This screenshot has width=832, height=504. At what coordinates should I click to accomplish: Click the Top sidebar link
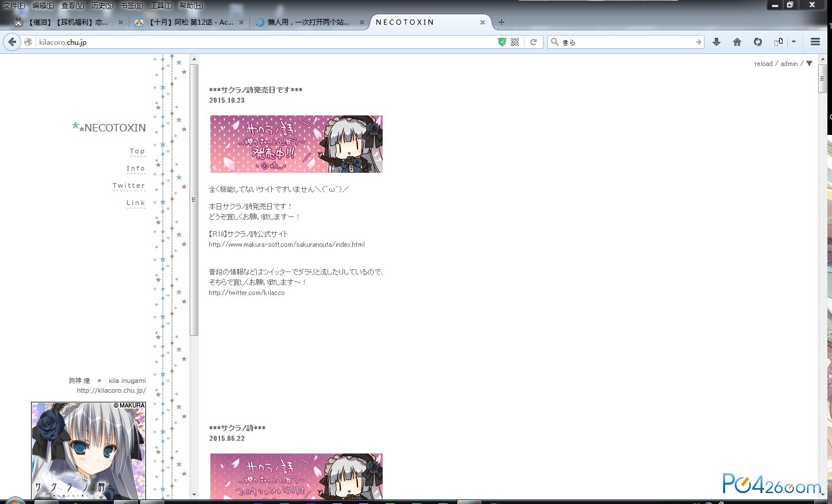(x=137, y=151)
